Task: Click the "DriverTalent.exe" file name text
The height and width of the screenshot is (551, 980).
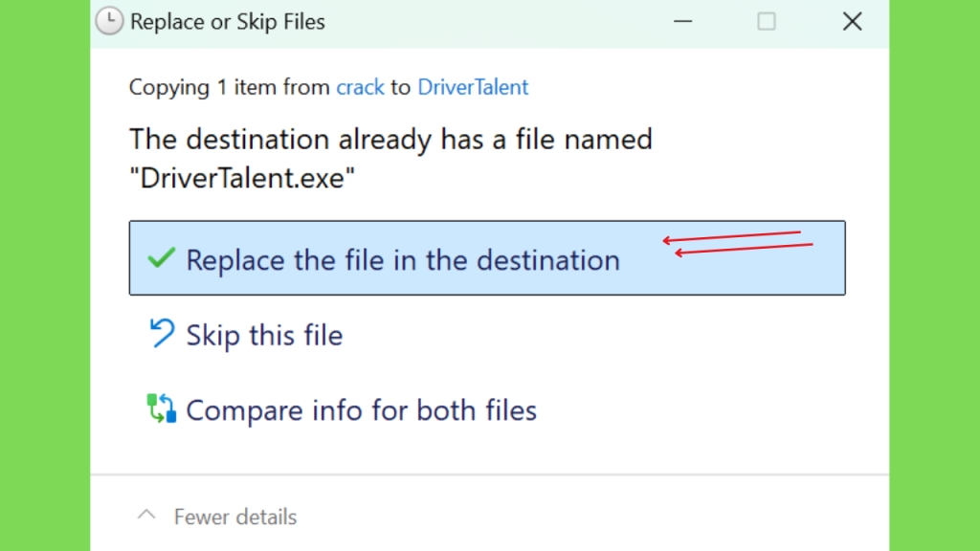Action: [x=242, y=178]
